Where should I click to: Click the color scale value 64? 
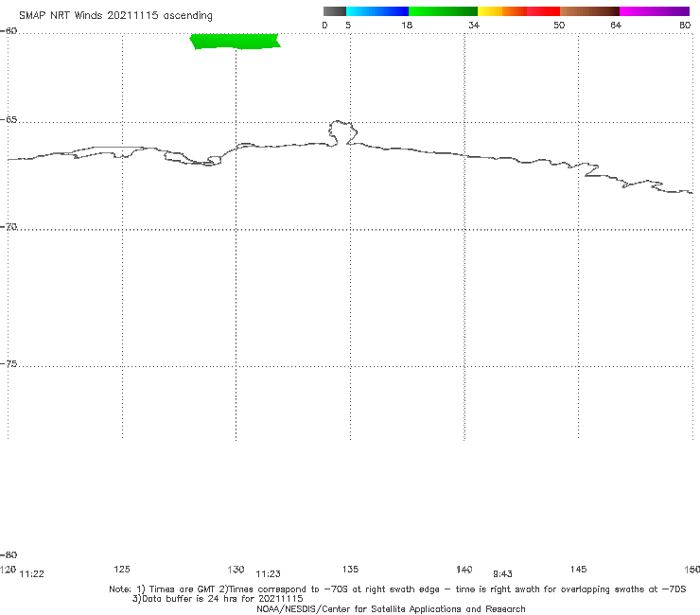click(616, 25)
